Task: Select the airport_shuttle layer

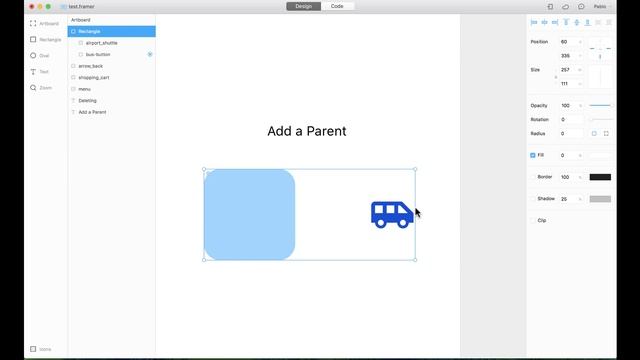Action: pos(111,43)
